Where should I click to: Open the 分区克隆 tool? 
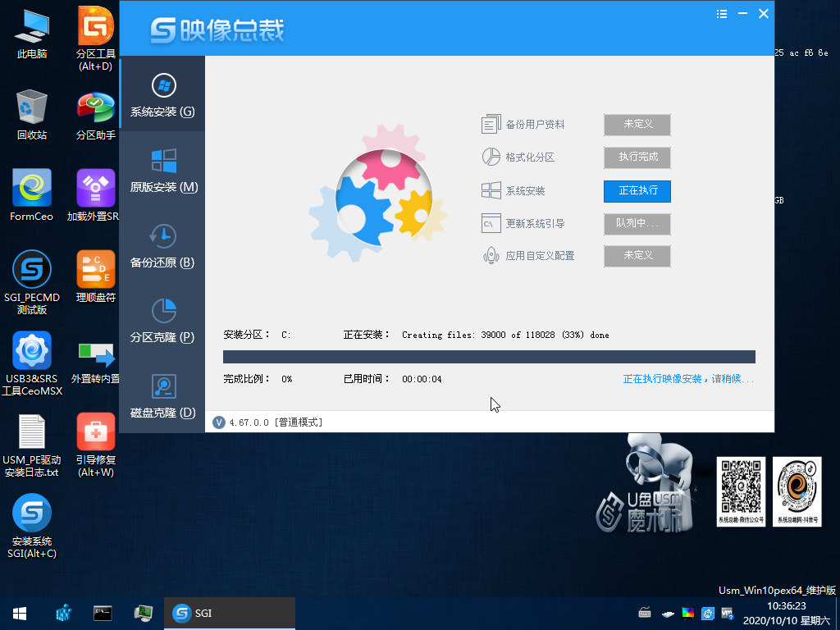(x=162, y=320)
